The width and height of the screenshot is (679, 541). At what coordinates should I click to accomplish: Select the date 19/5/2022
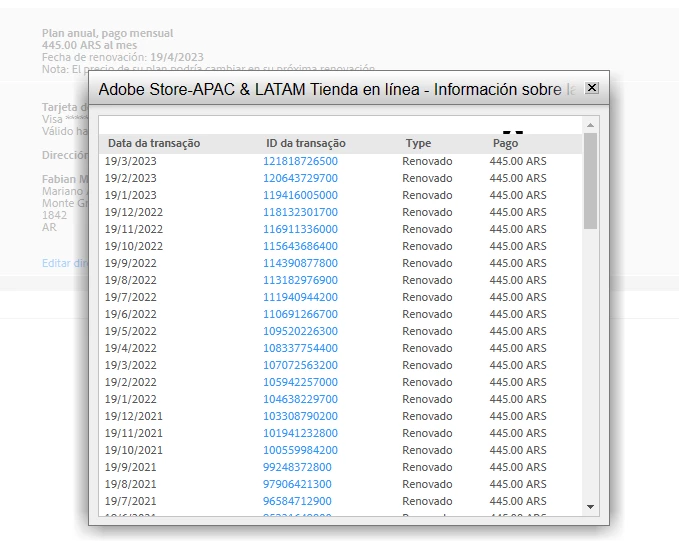click(x=130, y=331)
